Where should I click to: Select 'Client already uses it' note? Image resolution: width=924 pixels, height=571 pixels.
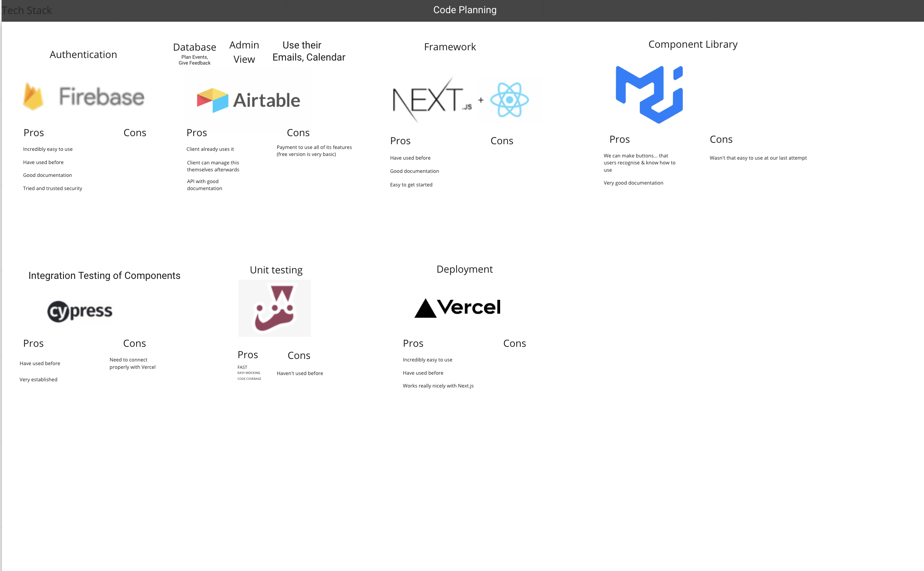(210, 149)
